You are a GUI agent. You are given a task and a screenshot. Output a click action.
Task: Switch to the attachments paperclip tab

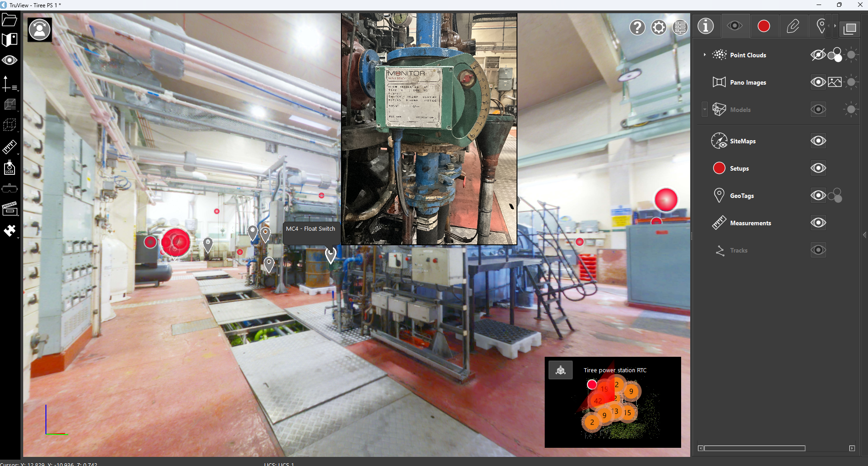tap(793, 26)
